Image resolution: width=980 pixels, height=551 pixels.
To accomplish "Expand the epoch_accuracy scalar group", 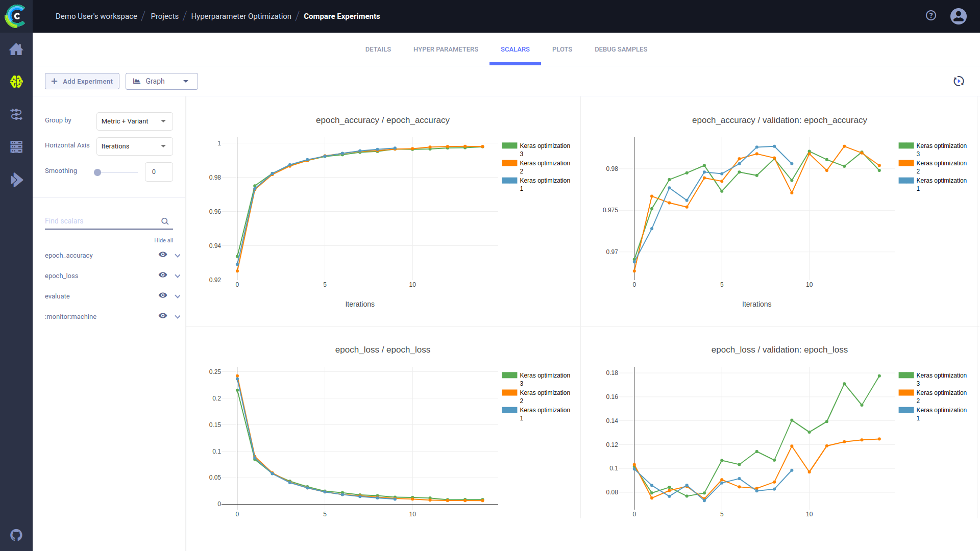I will (178, 256).
